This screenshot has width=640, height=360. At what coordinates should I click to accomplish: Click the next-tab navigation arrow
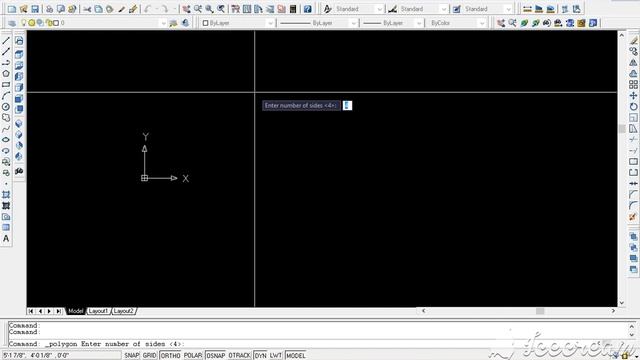click(49, 311)
